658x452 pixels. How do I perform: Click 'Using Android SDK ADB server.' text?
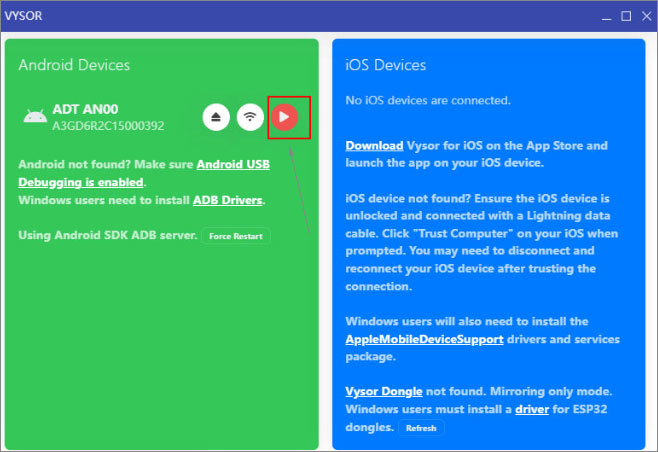(108, 235)
